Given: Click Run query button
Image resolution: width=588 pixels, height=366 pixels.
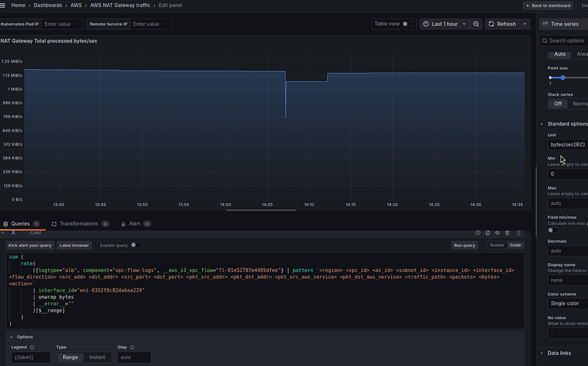Looking at the screenshot, I should pos(465,245).
